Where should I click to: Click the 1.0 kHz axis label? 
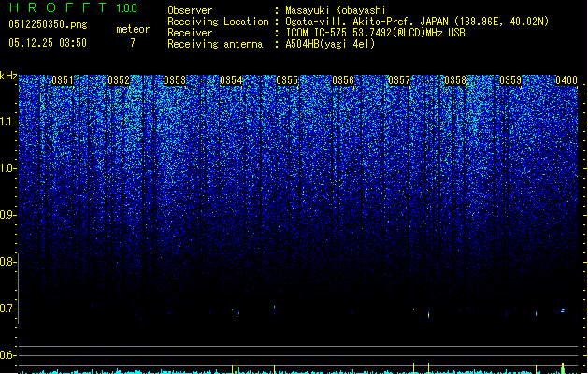(8, 168)
